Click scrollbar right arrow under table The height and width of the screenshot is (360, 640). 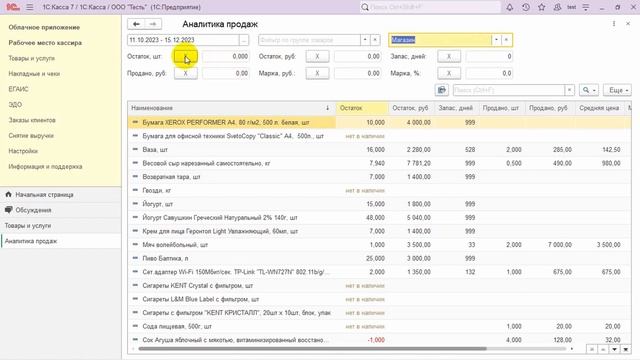click(571, 349)
